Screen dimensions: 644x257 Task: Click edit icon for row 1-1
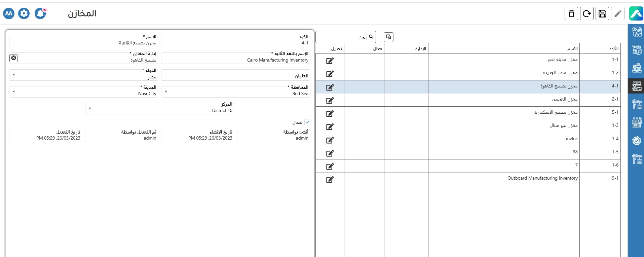pyautogui.click(x=330, y=61)
